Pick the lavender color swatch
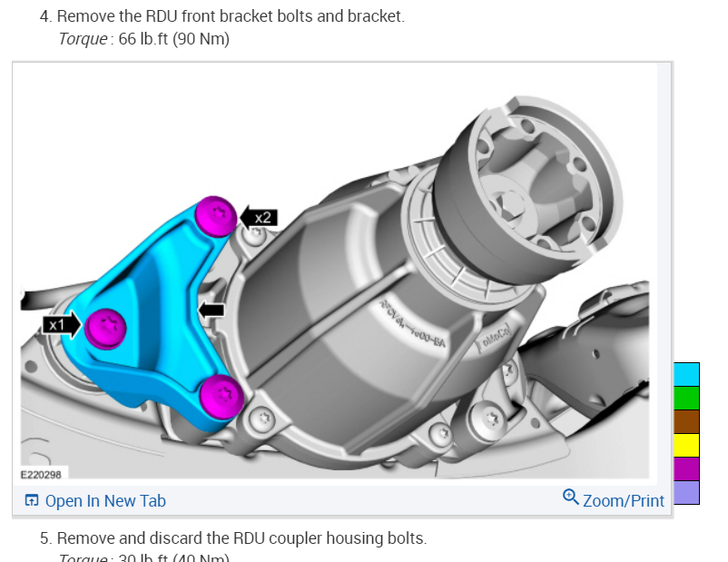This screenshot has height=562, width=728. coord(686,492)
